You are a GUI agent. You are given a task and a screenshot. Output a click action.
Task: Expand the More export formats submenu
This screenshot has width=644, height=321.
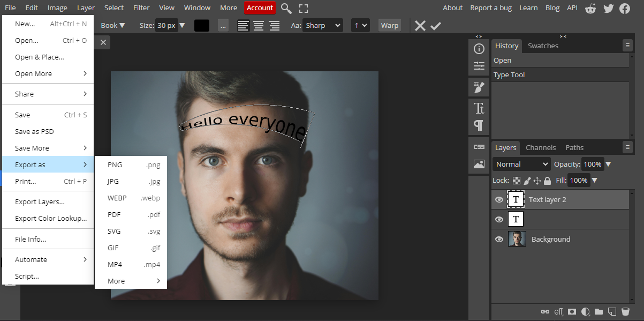click(131, 281)
